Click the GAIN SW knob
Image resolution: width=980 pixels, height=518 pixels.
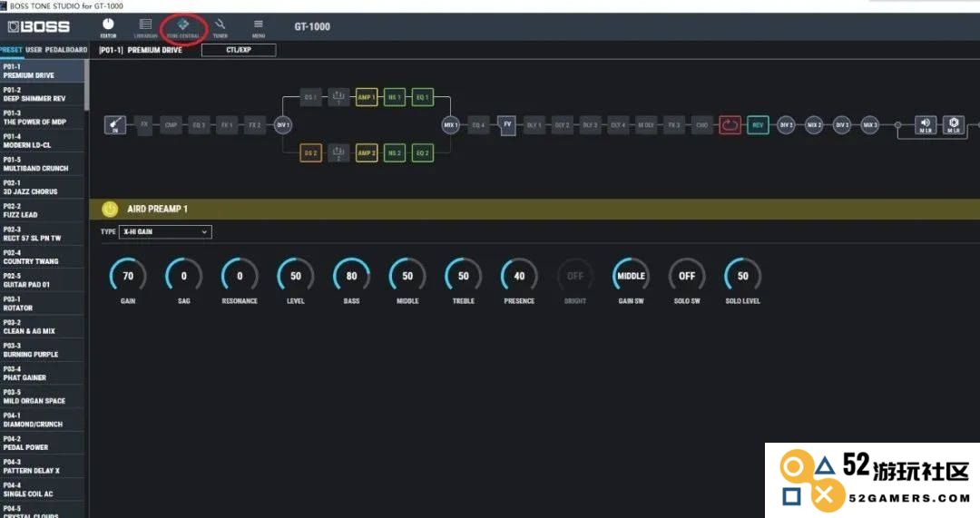pyautogui.click(x=632, y=276)
